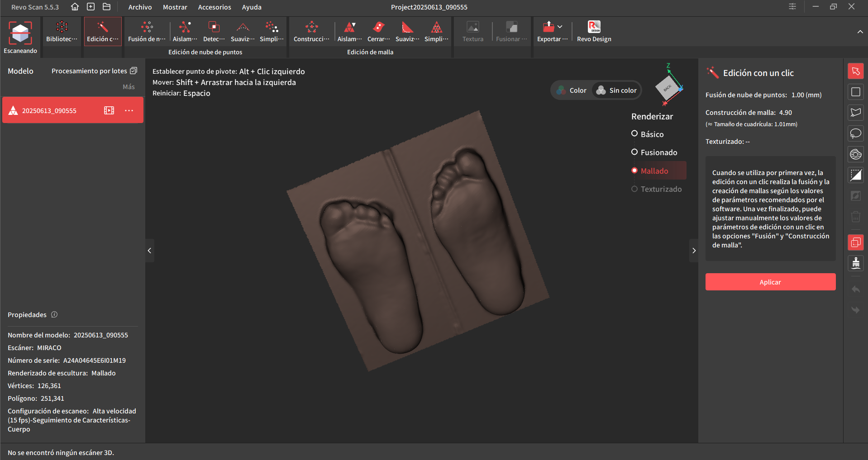868x460 pixels.
Task: Click the Detección overlap tool
Action: 214,32
